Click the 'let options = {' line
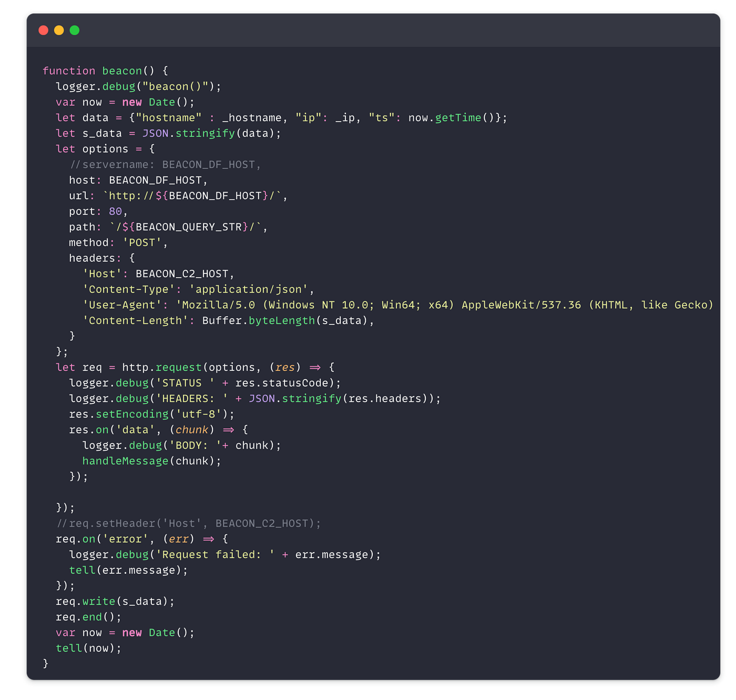The width and height of the screenshot is (736, 700). (x=105, y=149)
